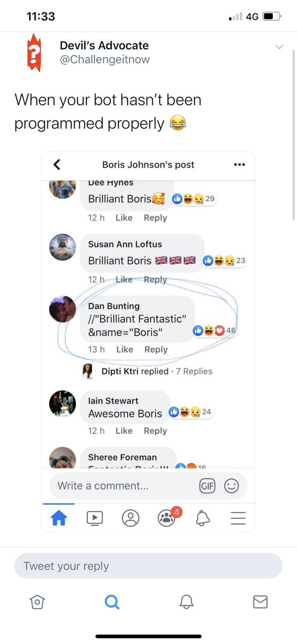This screenshot has width=297, height=644.
Task: Tap the back arrow beside Boris Johnson's post
Action: [x=57, y=165]
